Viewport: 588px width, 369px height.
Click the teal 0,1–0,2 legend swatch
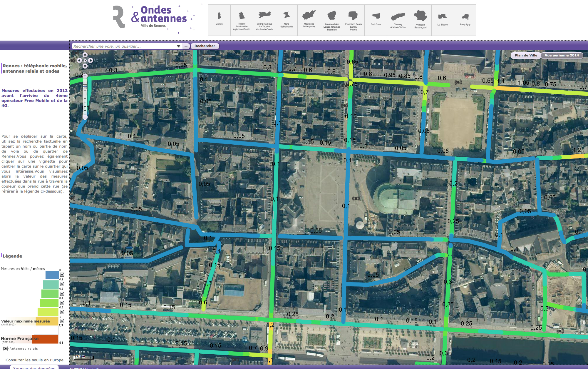(x=51, y=284)
